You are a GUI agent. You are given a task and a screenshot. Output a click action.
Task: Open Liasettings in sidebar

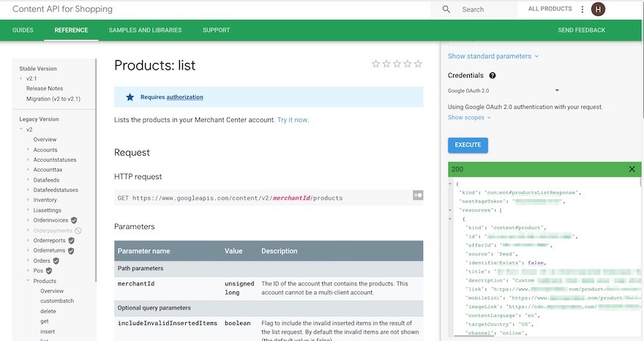click(x=48, y=210)
